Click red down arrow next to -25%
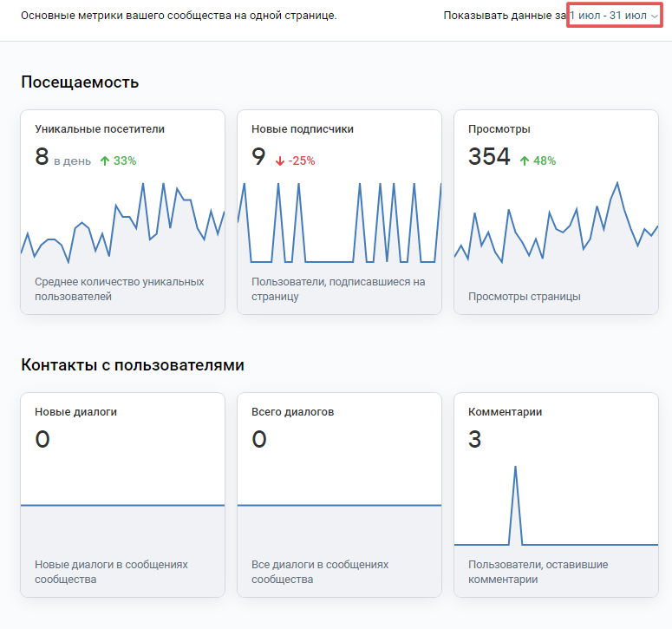The width and height of the screenshot is (672, 629). coord(280,161)
